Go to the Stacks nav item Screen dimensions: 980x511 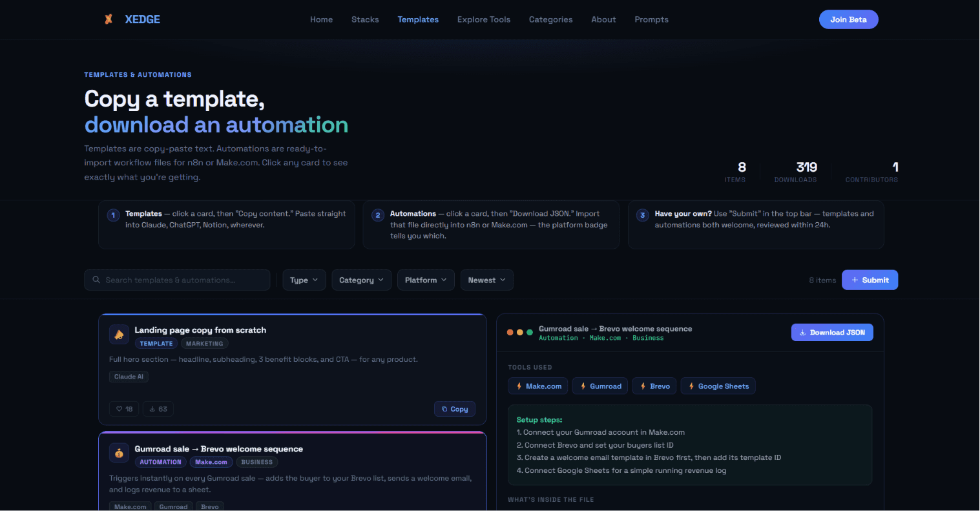(x=365, y=19)
